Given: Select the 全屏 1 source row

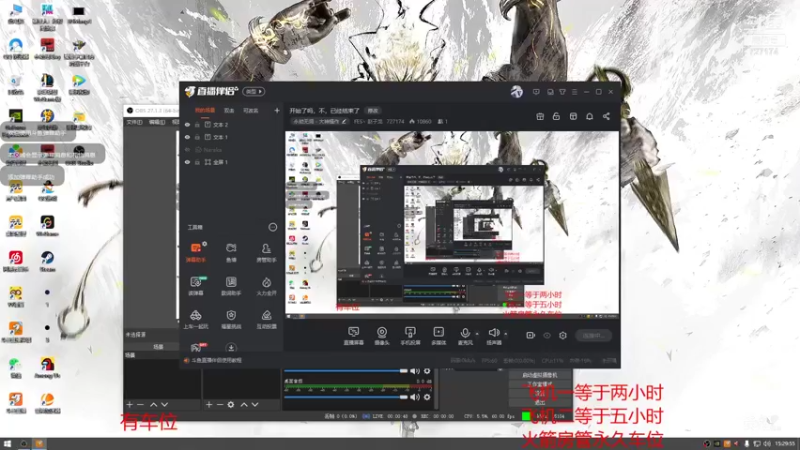Looking at the screenshot, I should point(231,162).
